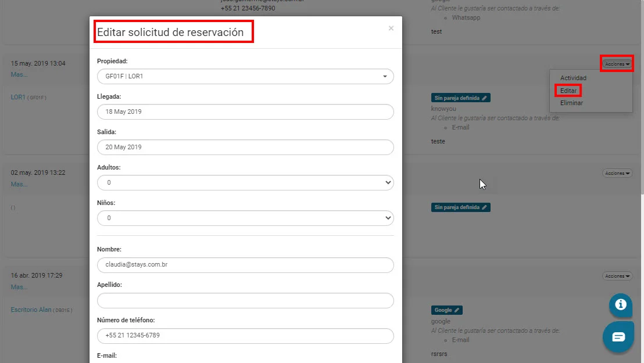
Task: Open the Escritorio Alan link
Action: (31, 310)
